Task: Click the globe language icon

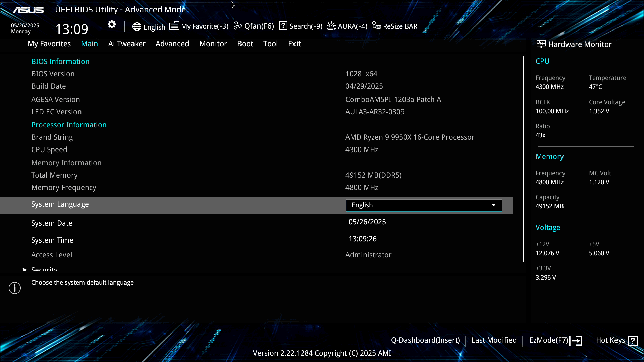Action: click(137, 27)
